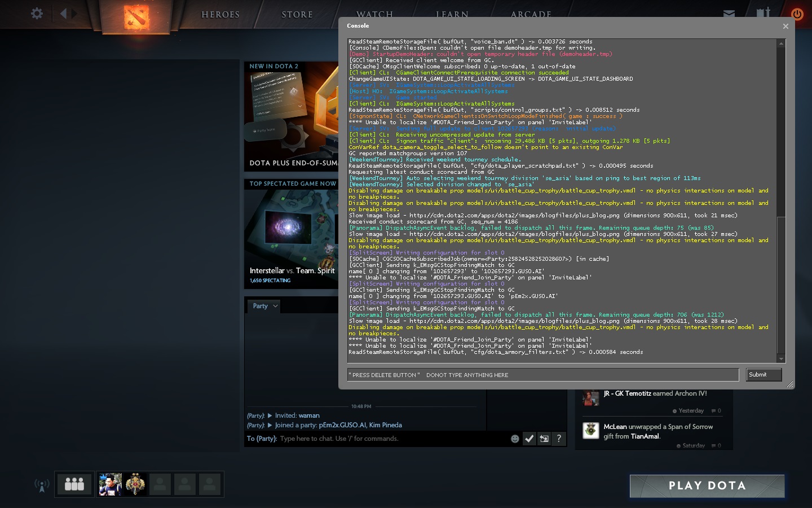Click the Console title text
812x508 pixels.
tap(358, 26)
